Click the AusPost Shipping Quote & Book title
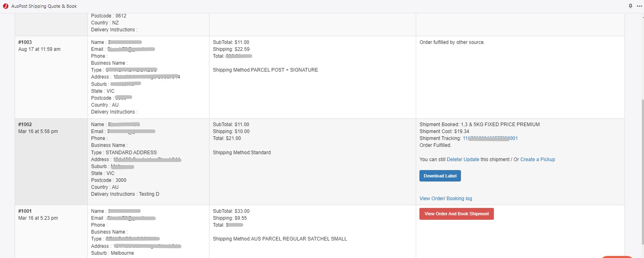 pyautogui.click(x=44, y=6)
